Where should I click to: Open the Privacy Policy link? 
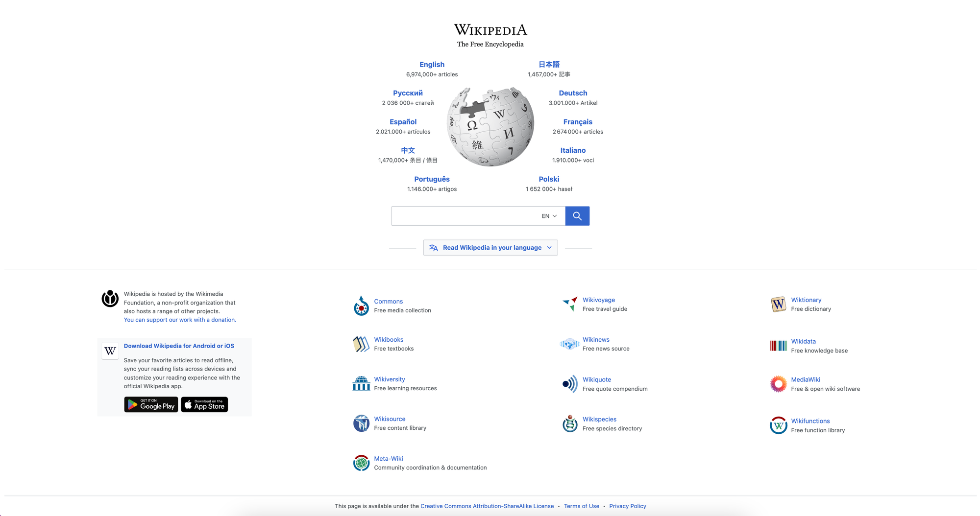pyautogui.click(x=627, y=506)
